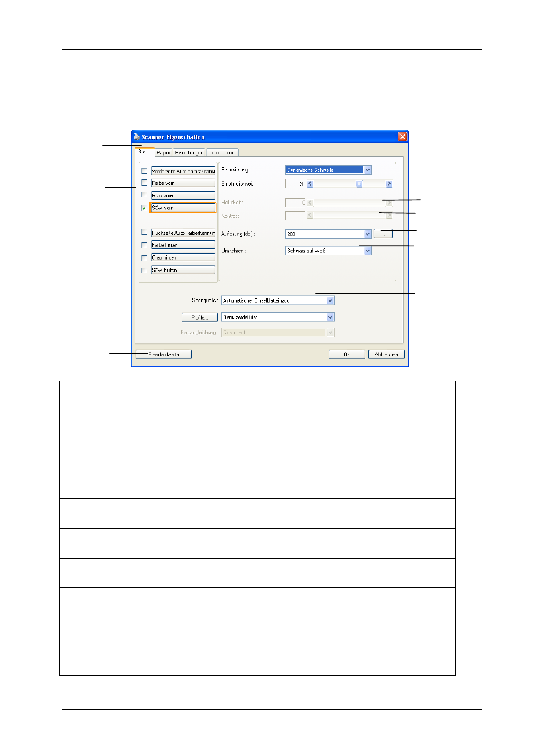Select the S&W hinten image button
Screen dimensions: 540x756
[x=183, y=270]
